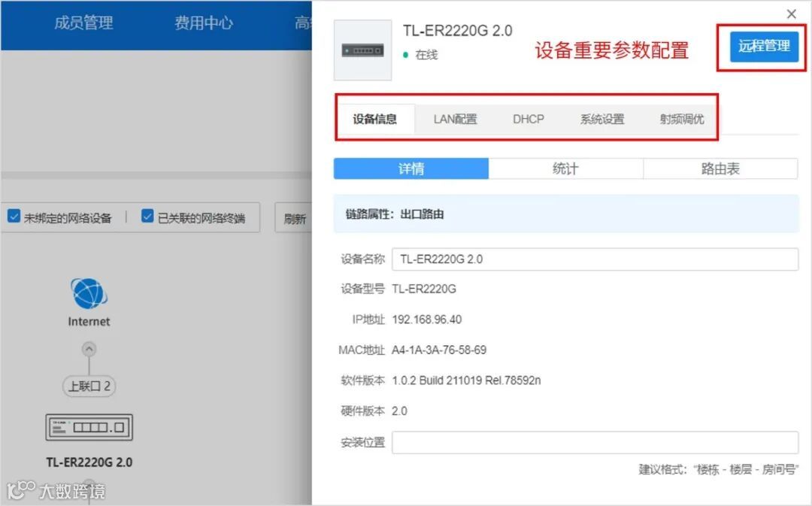
Task: Click 设备型号 value TL-ER2220G
Action: [x=424, y=289]
